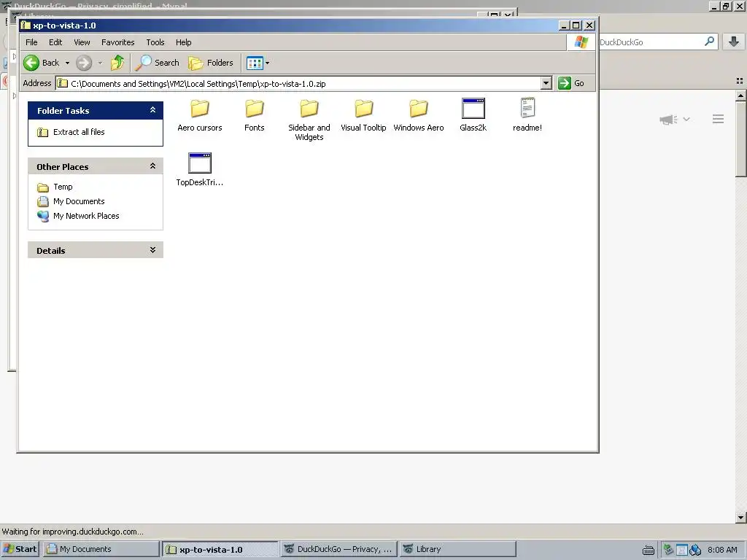Switch to DuckDuckGo browser taskbar button
Image resolution: width=747 pixels, height=560 pixels.
click(x=338, y=549)
